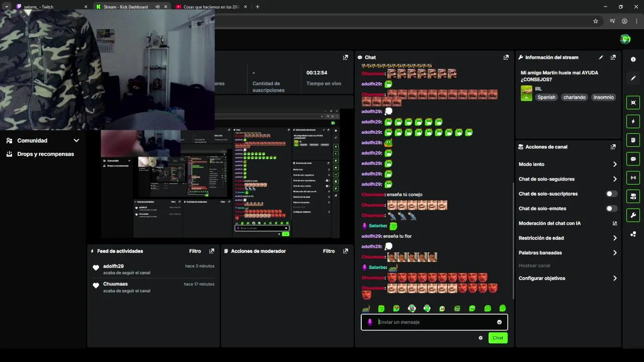Image resolution: width=644 pixels, height=362 pixels.
Task: Toggle the chat bubble panel icon in sidebar
Action: pyautogui.click(x=633, y=159)
